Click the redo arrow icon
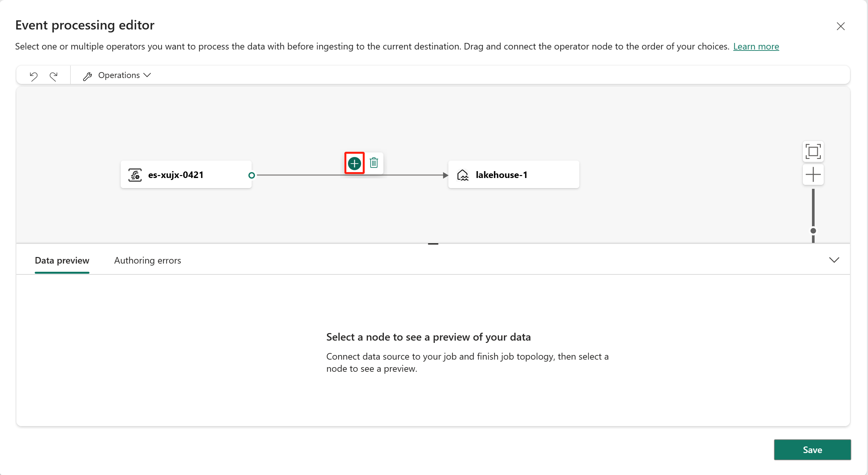The width and height of the screenshot is (868, 475). coord(53,74)
